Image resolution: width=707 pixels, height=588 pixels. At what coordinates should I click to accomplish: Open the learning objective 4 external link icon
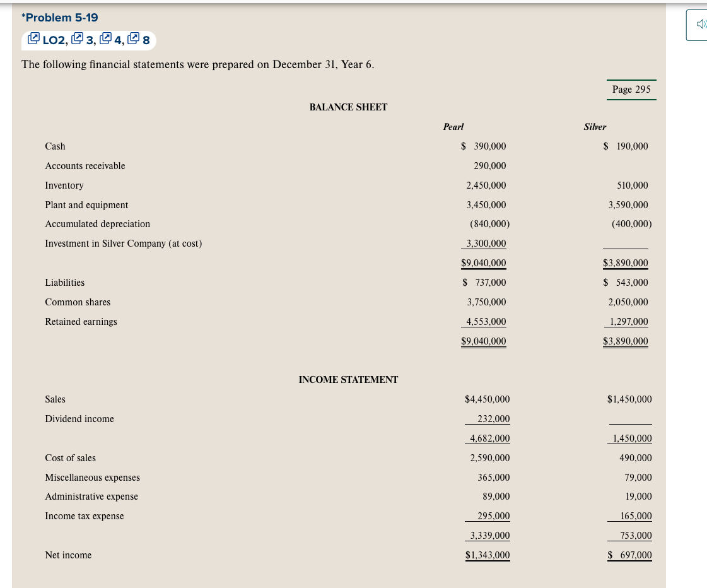(105, 39)
